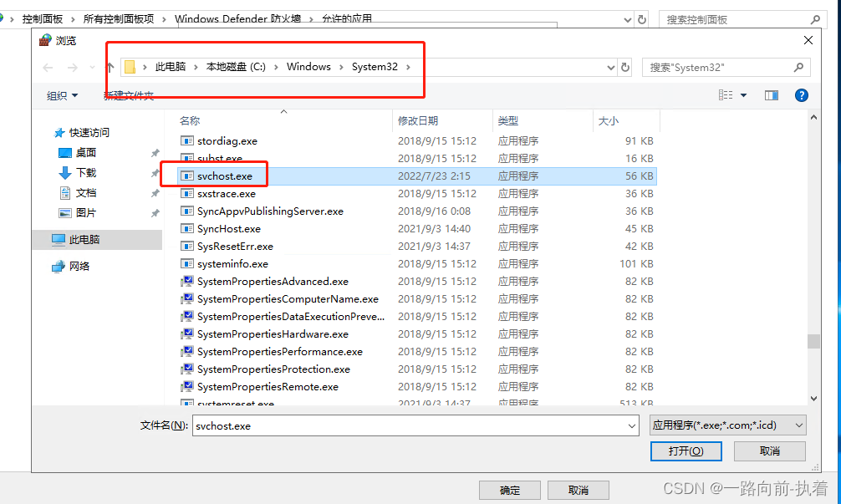
Task: Expand the chevron after Windows breadcrumb
Action: [x=341, y=67]
